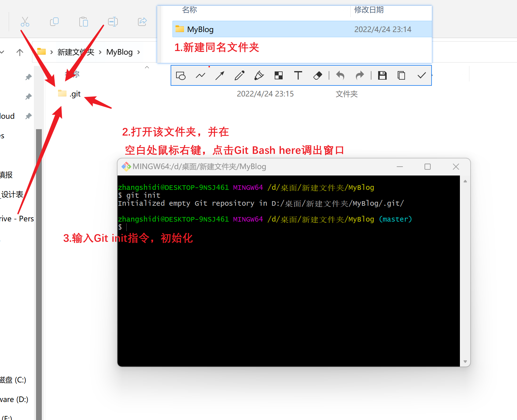The width and height of the screenshot is (517, 420).
Task: Select the polyline drawing tool
Action: (201, 75)
